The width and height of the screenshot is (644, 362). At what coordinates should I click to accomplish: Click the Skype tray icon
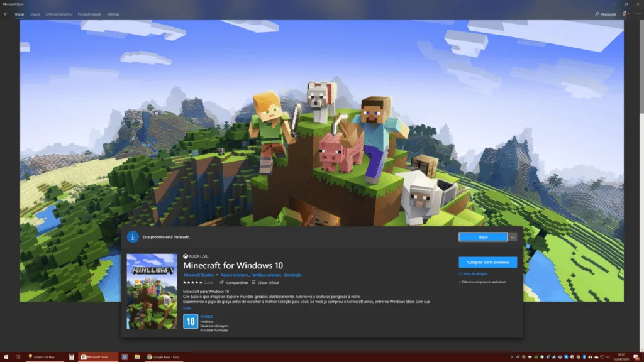tap(567, 357)
